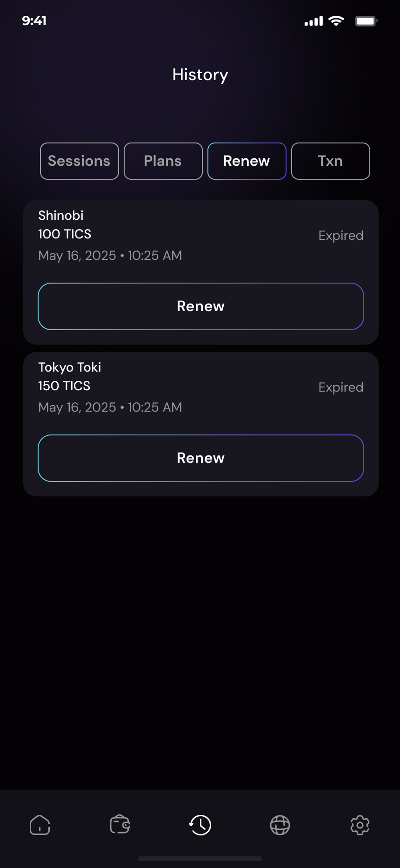Viewport: 400px width, 868px height.
Task: Select the Shinobi plan name
Action: click(x=61, y=216)
